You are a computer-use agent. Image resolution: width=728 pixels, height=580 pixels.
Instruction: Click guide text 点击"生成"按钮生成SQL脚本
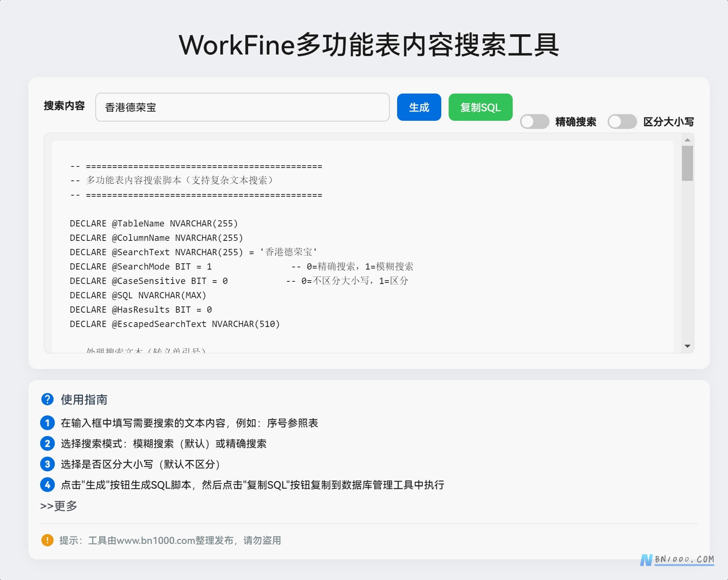[126, 485]
